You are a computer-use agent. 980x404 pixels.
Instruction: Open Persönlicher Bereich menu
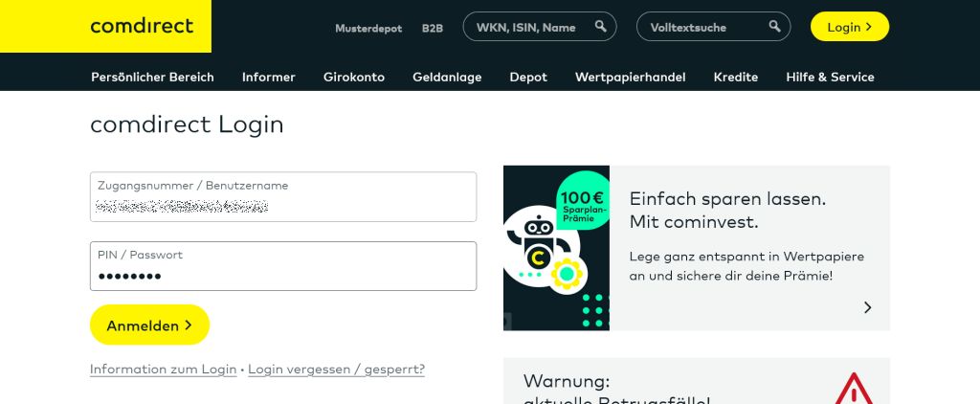pos(152,77)
